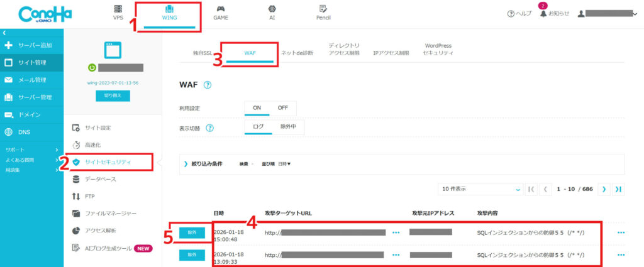Screen dimensions: 644x267
Task: Click the WAF help question mark icon
Action: (x=207, y=85)
